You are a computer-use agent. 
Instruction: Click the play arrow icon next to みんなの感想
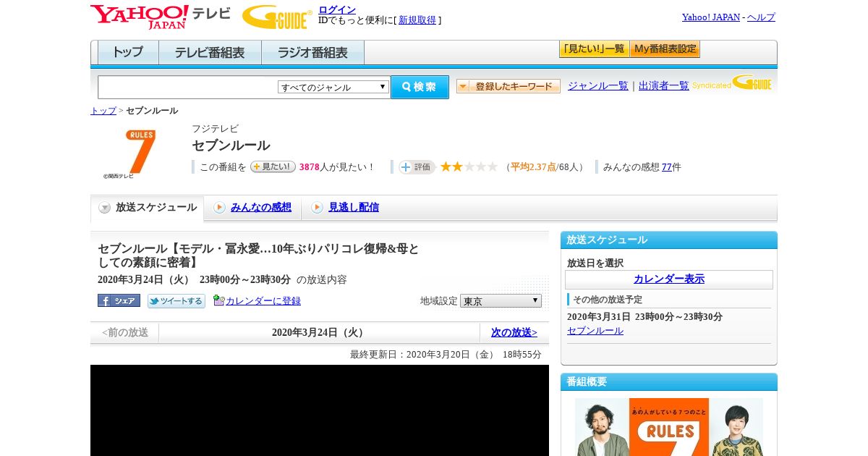(219, 208)
